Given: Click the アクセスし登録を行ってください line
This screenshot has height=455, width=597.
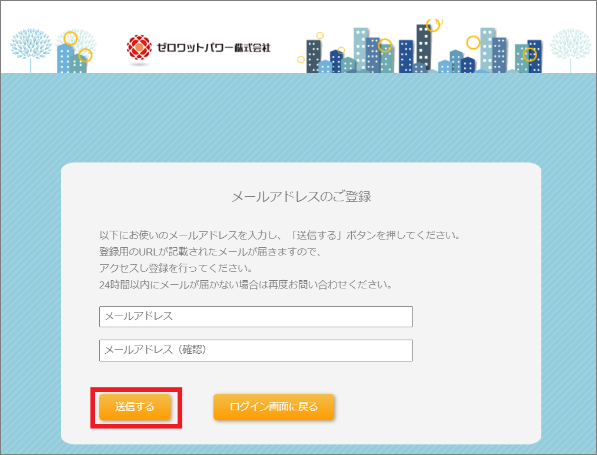Looking at the screenshot, I should (x=176, y=268).
